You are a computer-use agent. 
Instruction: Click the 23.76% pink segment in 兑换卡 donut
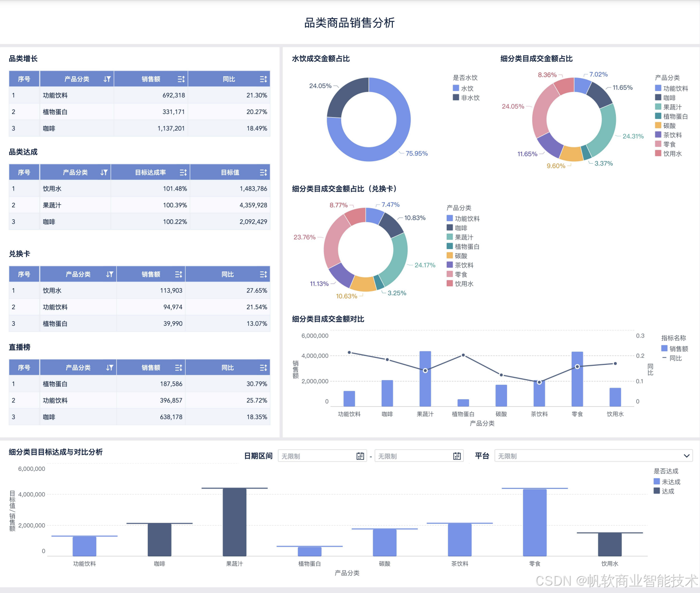(331, 242)
